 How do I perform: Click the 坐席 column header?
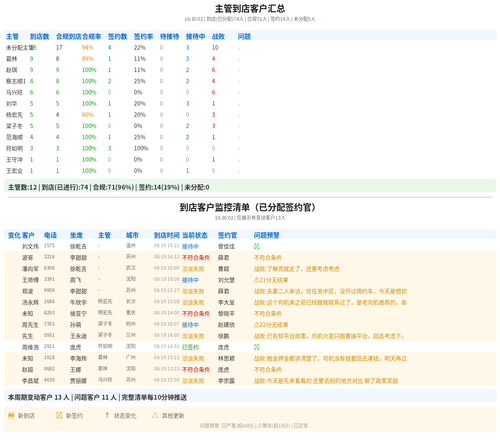[x=76, y=235]
